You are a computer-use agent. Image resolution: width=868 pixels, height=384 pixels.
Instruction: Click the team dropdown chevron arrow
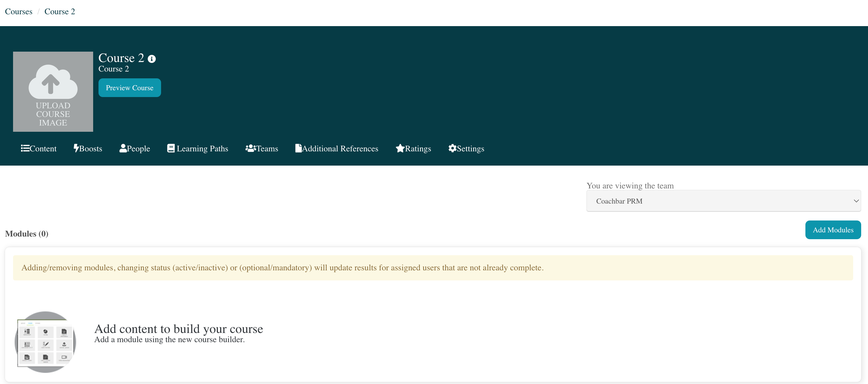coord(856,201)
